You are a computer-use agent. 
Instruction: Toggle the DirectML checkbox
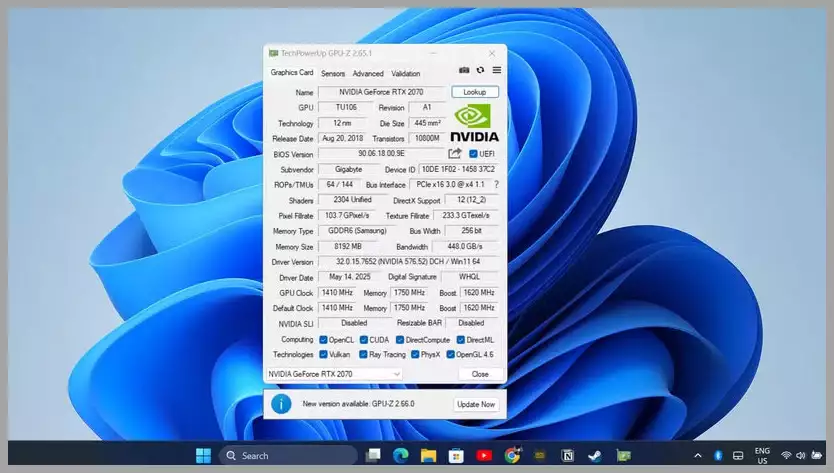461,339
